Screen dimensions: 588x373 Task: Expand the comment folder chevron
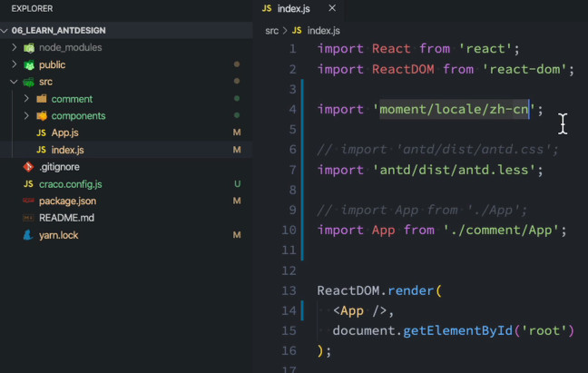26,98
